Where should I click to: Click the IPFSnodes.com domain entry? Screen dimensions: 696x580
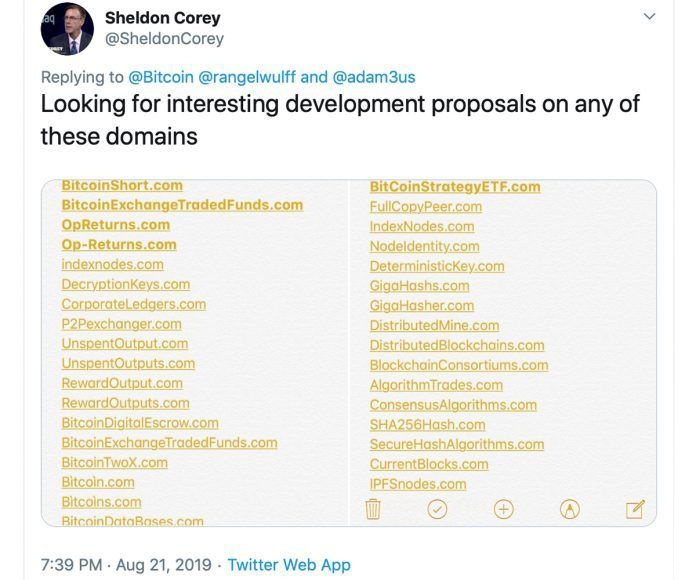coord(417,484)
